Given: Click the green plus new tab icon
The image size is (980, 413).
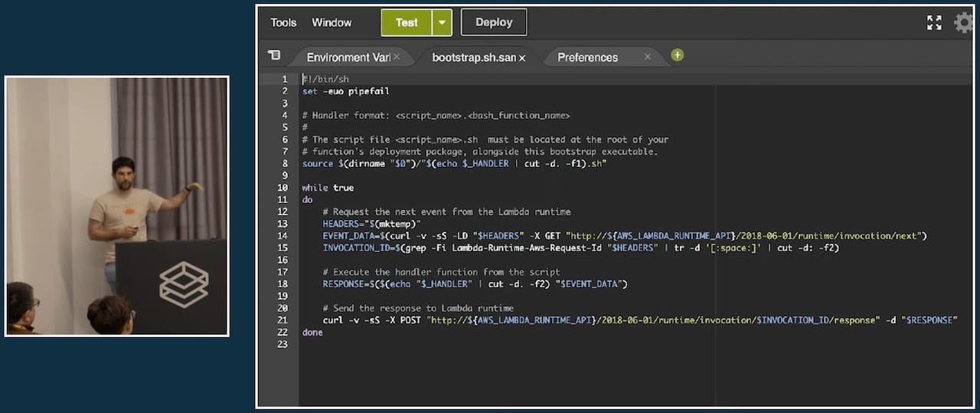Looking at the screenshot, I should tap(677, 55).
